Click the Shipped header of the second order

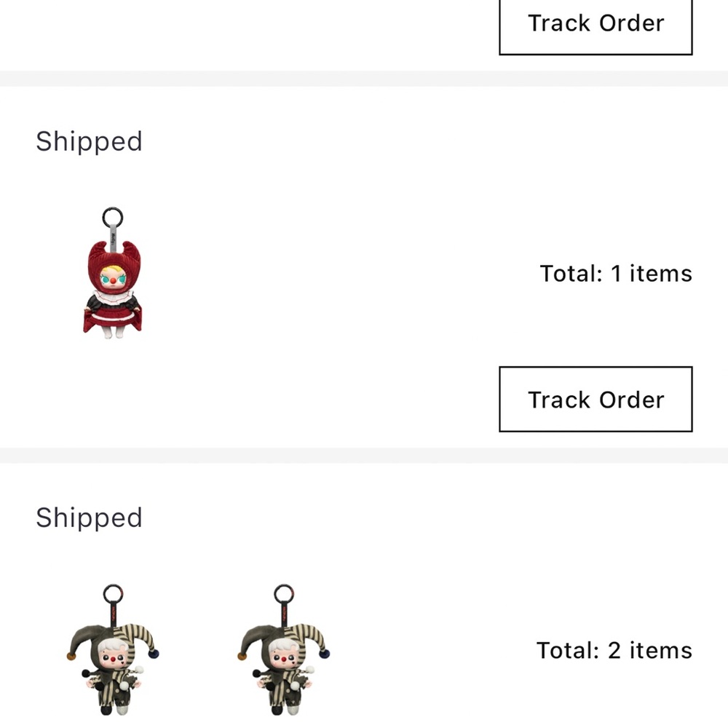[89, 517]
